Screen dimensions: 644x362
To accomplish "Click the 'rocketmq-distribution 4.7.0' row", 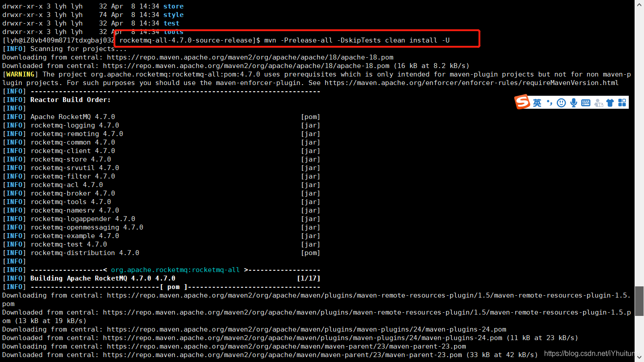I will 161,253.
